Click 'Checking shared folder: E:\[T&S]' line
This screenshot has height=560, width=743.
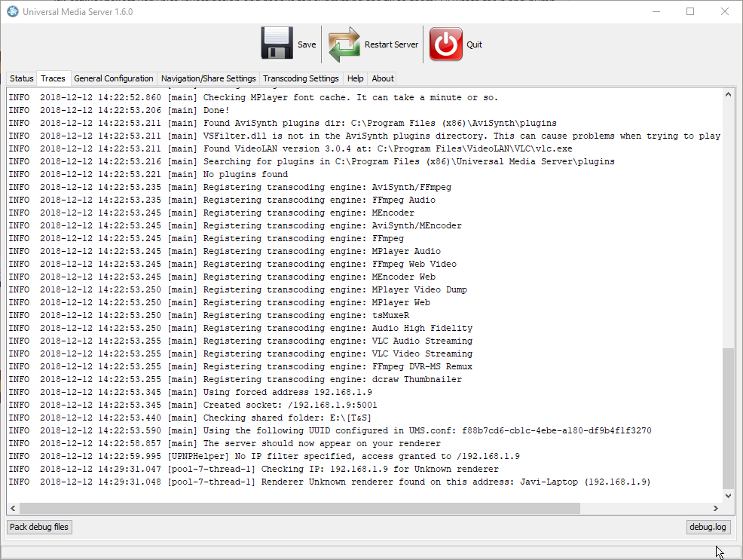coord(190,418)
